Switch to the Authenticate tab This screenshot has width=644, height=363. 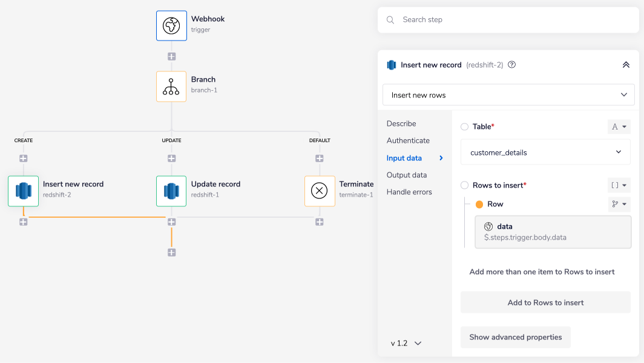408,140
